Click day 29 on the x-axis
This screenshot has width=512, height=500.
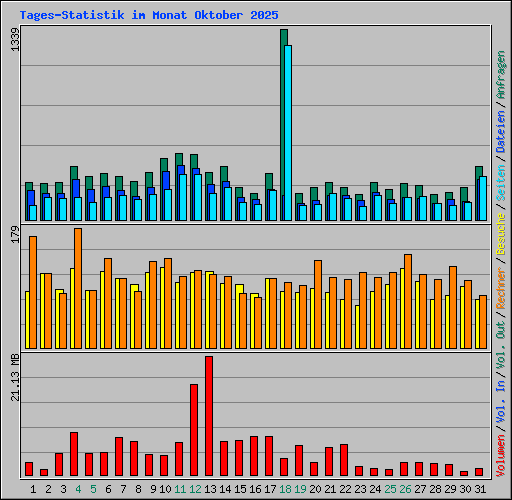coord(450,489)
